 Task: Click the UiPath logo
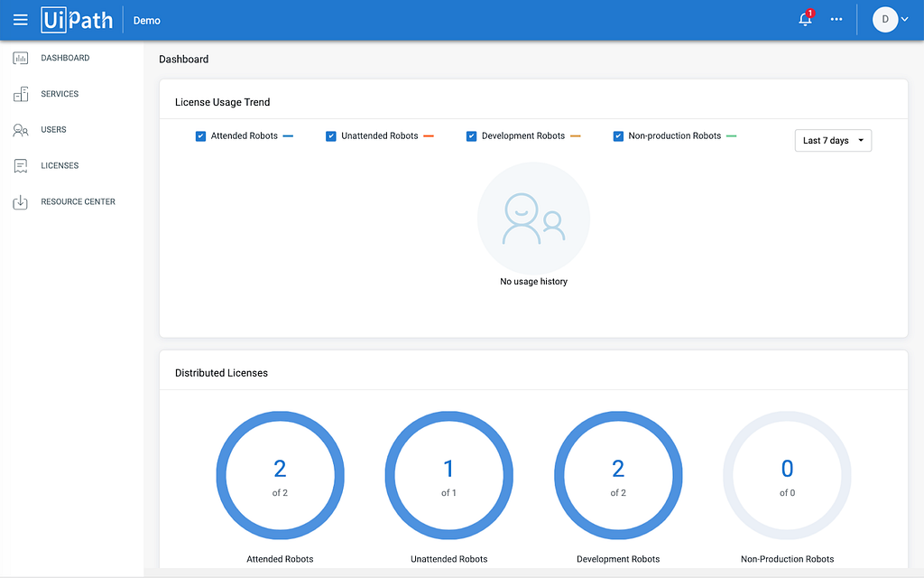pos(77,19)
